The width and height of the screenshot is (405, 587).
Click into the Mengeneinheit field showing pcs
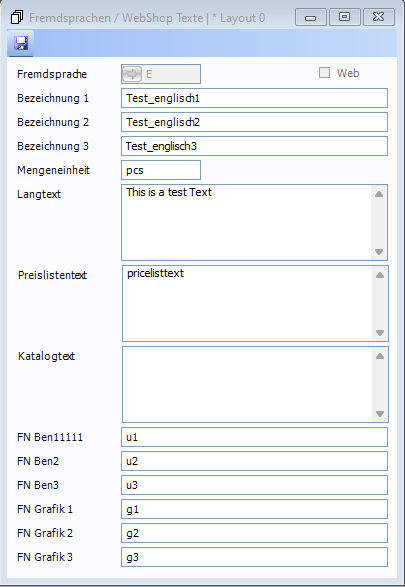[x=161, y=170]
